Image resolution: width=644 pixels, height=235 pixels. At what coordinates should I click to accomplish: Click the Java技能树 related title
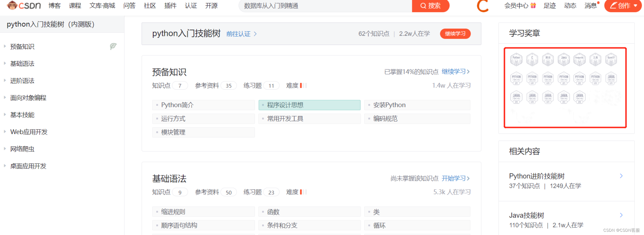click(x=526, y=215)
